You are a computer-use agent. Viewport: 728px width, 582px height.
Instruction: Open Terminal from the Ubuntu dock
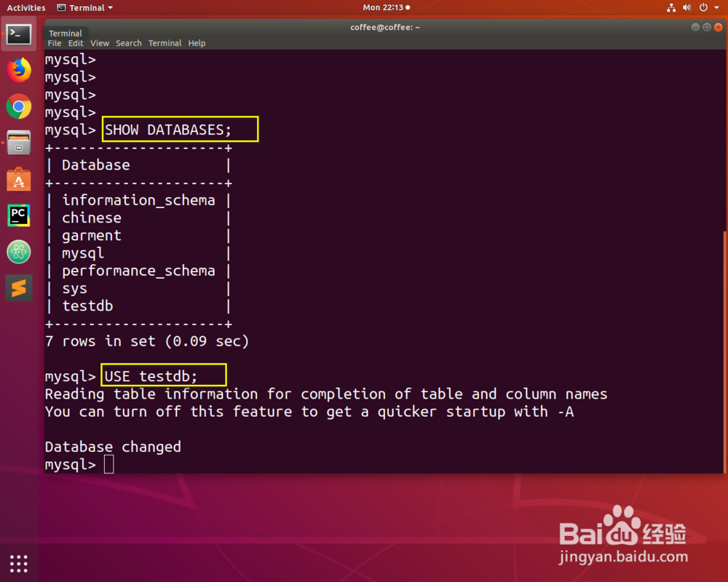pos(19,34)
